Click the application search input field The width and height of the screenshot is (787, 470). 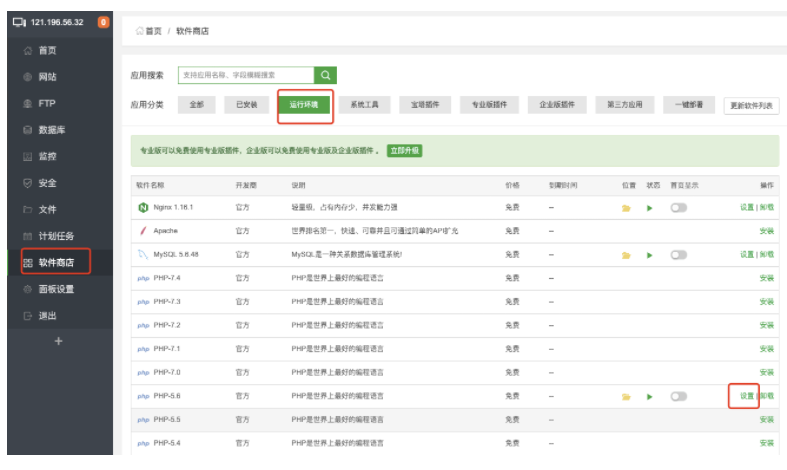[245, 75]
